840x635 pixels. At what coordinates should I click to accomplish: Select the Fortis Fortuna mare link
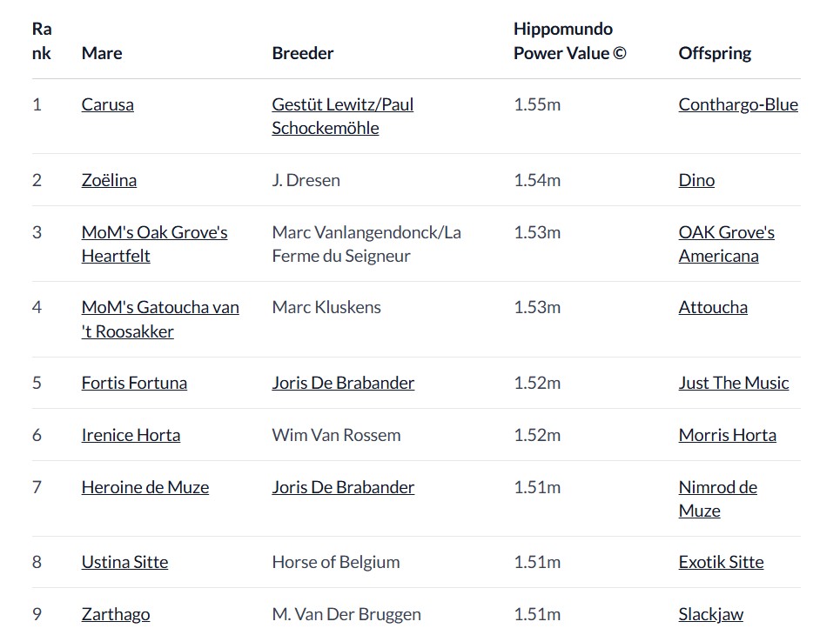coord(134,383)
